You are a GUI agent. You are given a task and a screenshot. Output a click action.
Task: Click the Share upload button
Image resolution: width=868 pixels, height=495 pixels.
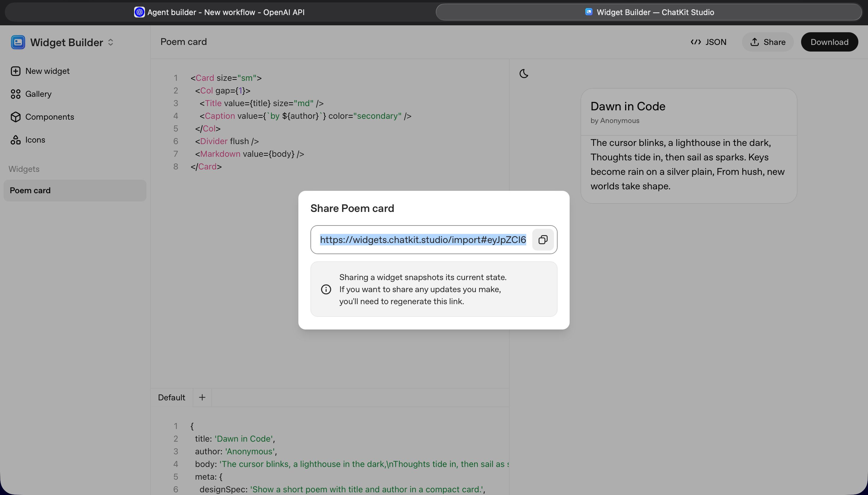pyautogui.click(x=767, y=42)
